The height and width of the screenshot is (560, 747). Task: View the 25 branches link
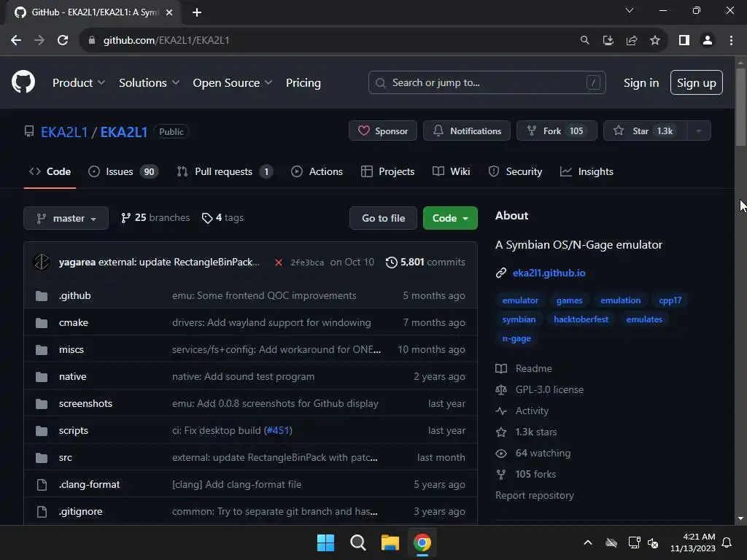pos(155,218)
